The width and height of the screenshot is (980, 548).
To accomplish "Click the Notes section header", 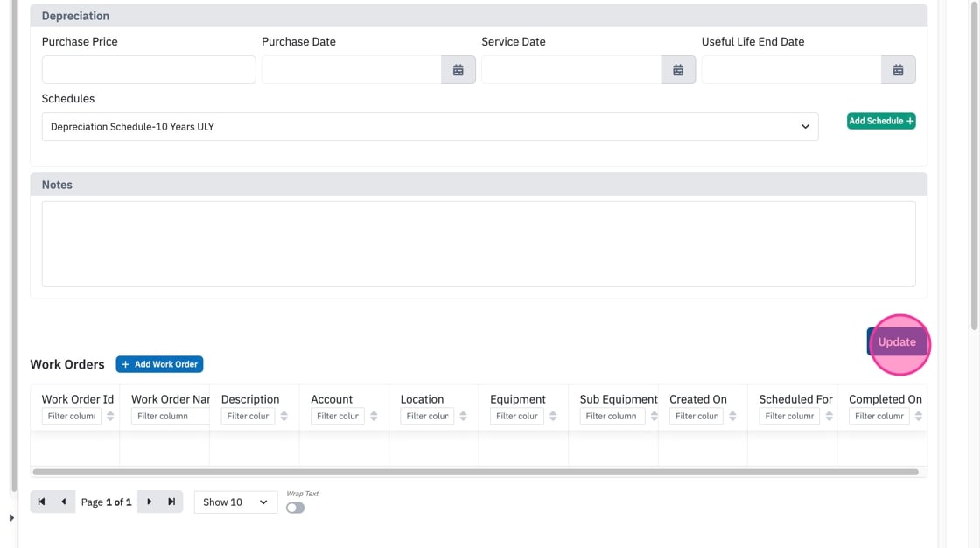I will (479, 185).
